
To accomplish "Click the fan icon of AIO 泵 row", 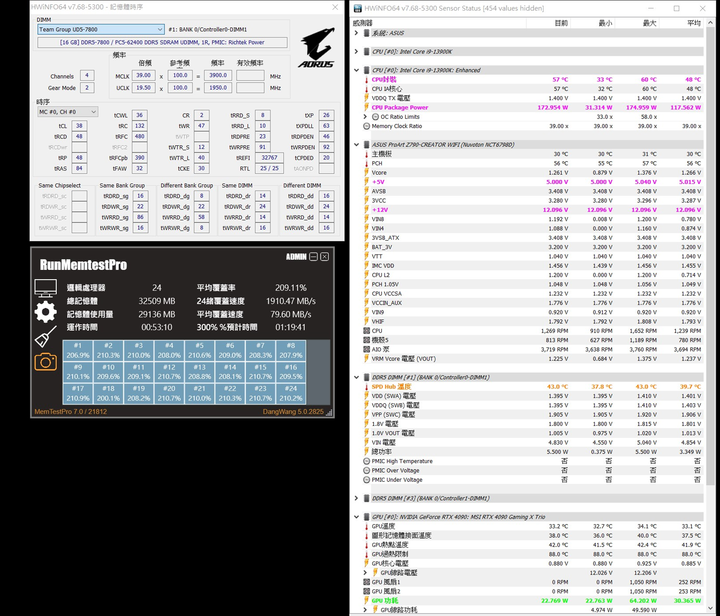I will point(366,349).
